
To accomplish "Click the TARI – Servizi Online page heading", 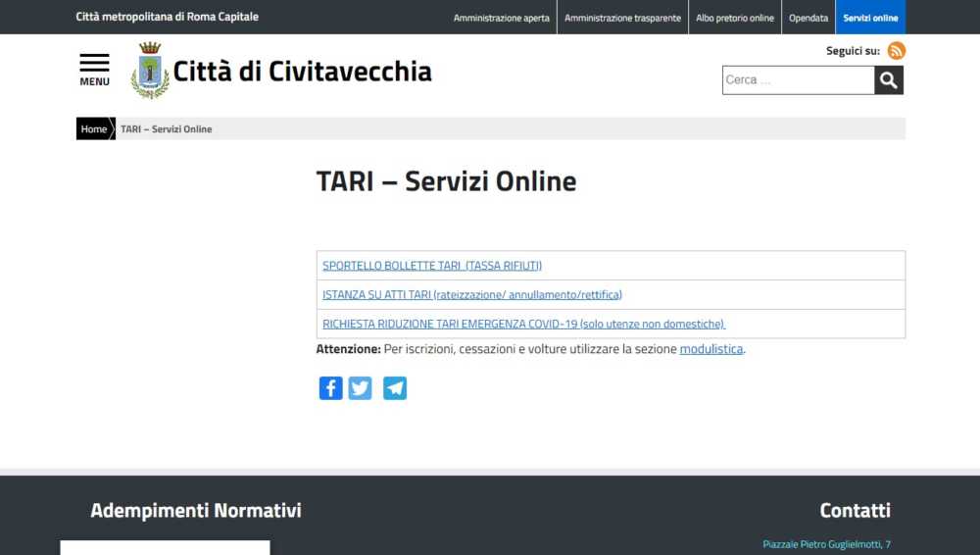I will click(x=446, y=181).
